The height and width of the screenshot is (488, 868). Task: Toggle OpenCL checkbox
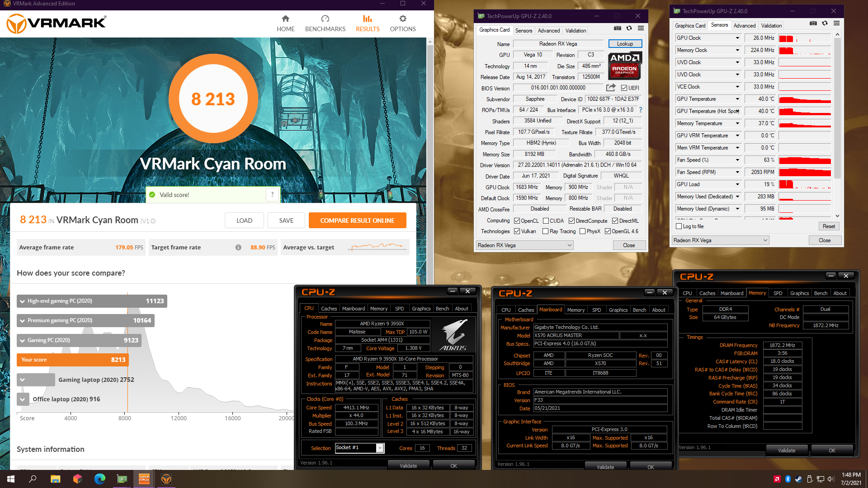(517, 221)
